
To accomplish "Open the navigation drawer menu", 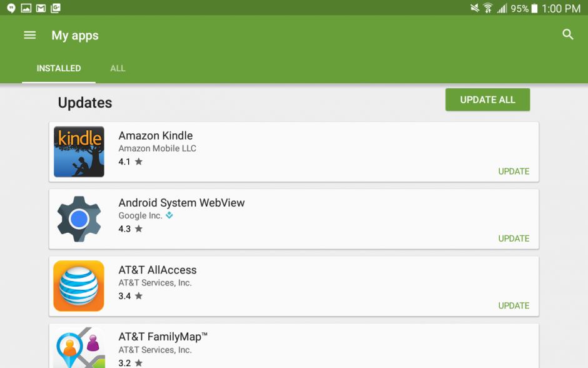I will (x=29, y=35).
